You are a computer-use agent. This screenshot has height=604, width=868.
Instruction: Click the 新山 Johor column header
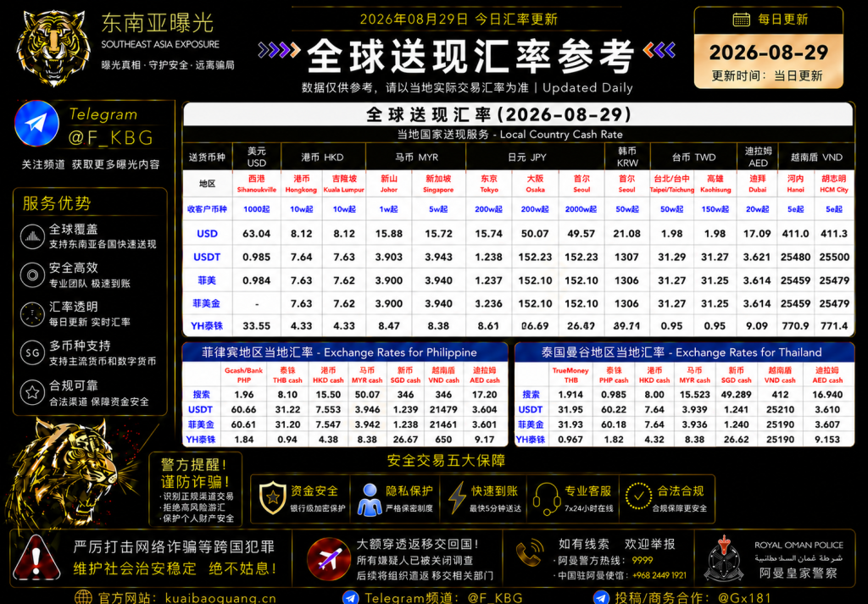coord(388,184)
